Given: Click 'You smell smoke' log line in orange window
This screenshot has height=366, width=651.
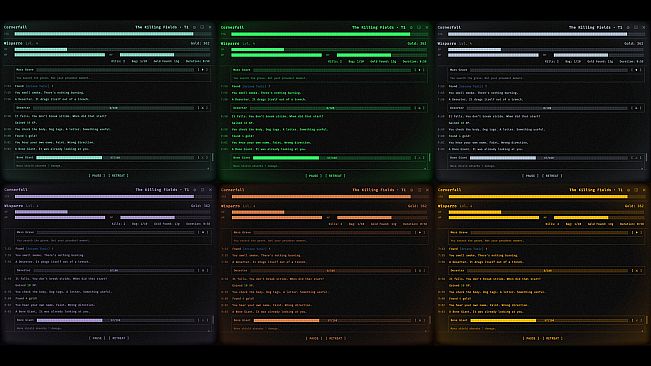Looking at the screenshot, I should coord(266,256).
